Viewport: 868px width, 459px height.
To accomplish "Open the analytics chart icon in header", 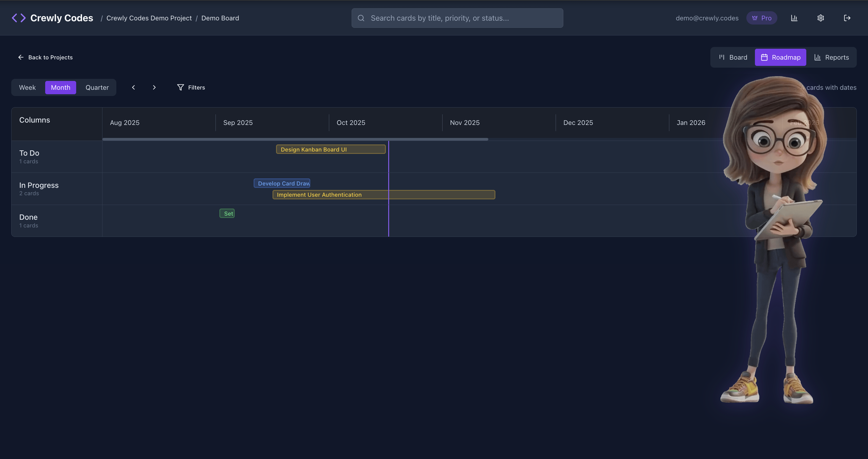I will pyautogui.click(x=794, y=18).
